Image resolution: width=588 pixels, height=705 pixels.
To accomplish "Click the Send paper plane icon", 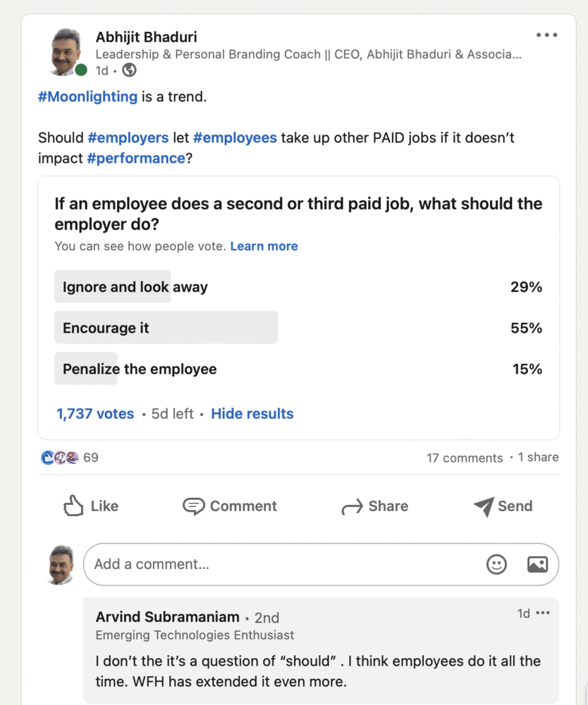I will point(484,506).
